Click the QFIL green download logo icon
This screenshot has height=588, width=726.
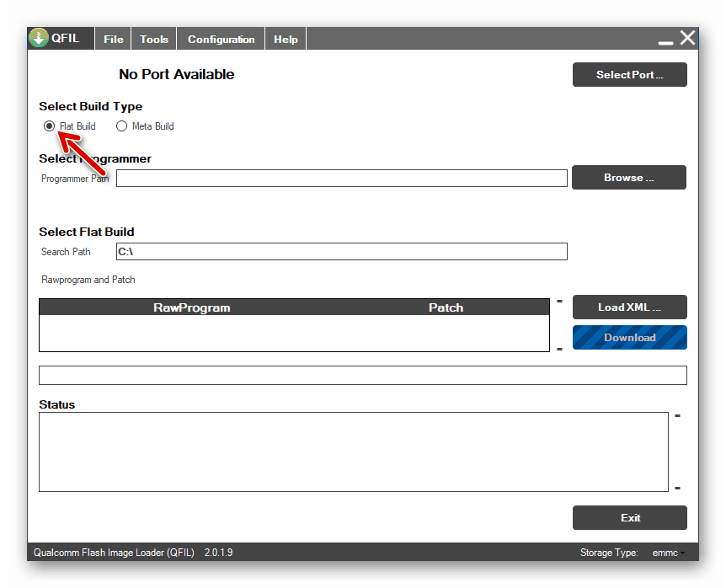point(39,38)
